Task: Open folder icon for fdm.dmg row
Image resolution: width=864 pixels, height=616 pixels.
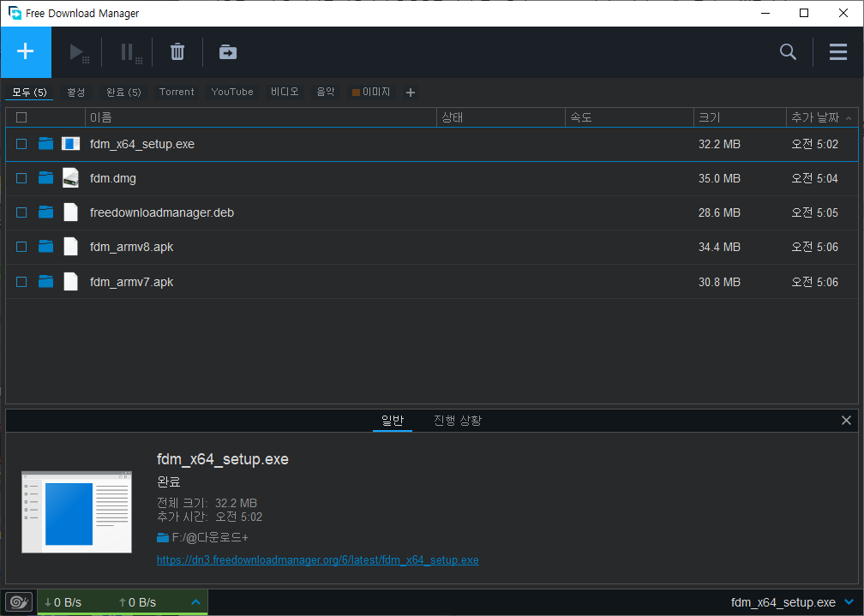Action: (46, 178)
